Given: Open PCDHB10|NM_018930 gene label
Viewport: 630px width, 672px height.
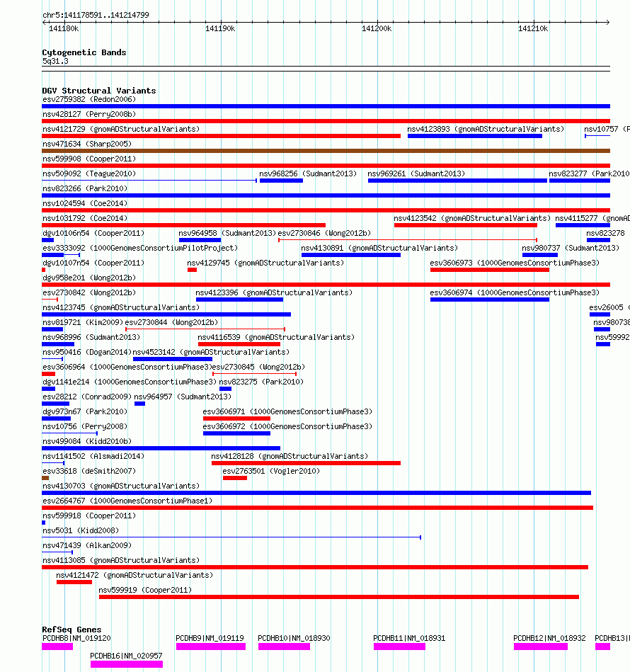Looking at the screenshot, I should 294,638.
